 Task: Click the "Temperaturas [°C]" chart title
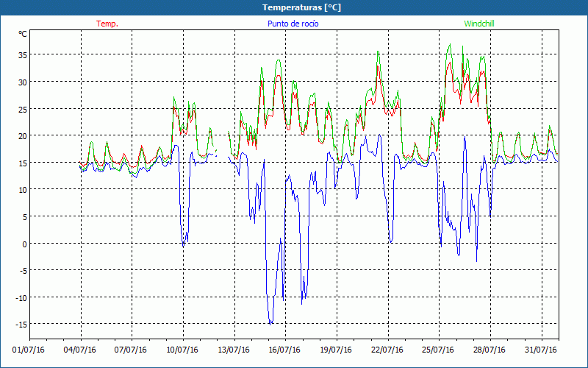pyautogui.click(x=301, y=7)
